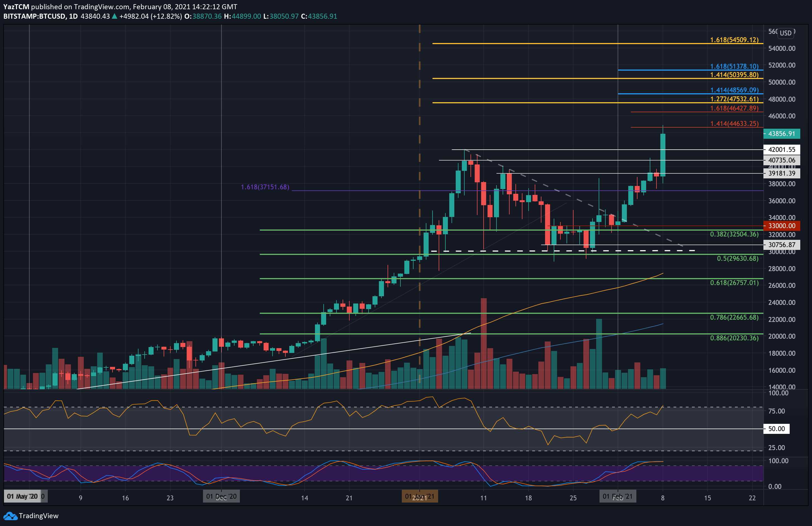Image resolution: width=812 pixels, height=526 pixels.
Task: Click the red 1.618(46427.89) Fibonacci label
Action: (734, 108)
